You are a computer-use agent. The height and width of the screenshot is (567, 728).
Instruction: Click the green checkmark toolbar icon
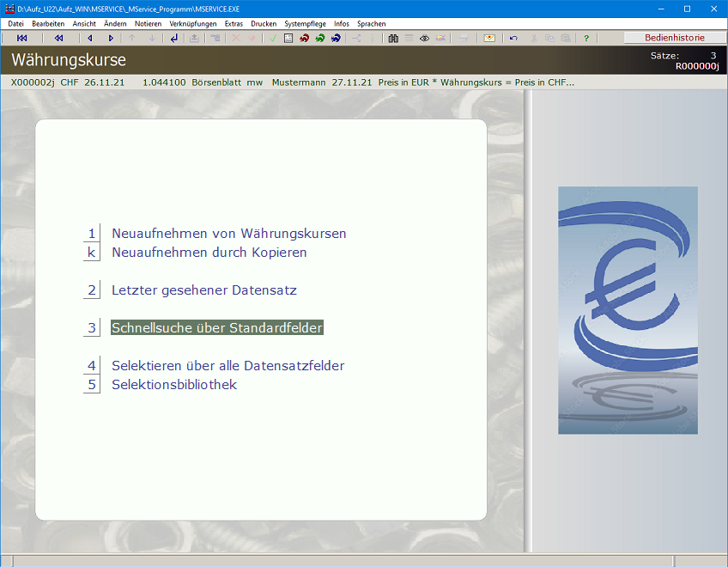[273, 39]
